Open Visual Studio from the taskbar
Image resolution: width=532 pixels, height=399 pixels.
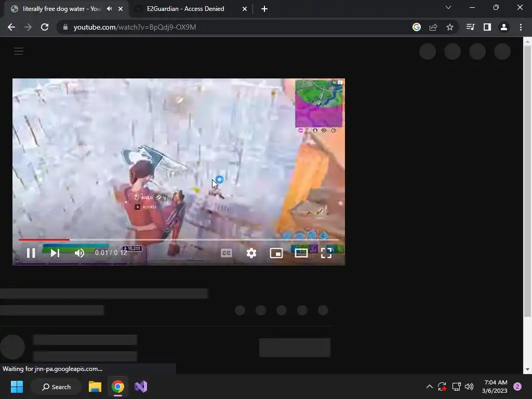tap(141, 387)
